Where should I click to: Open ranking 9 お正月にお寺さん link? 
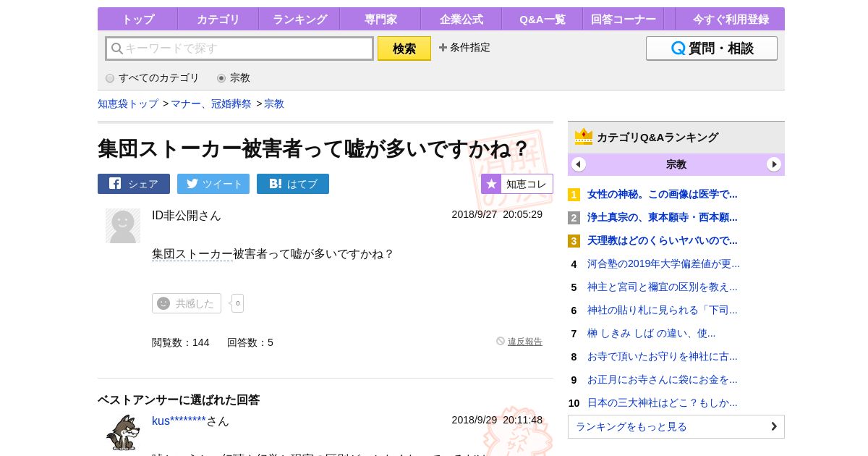663,379
